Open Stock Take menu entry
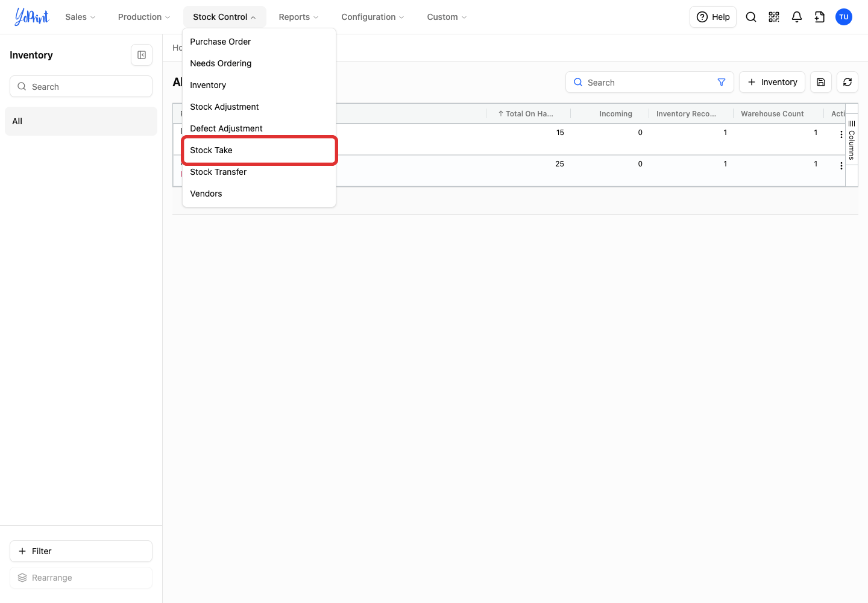 259,150
